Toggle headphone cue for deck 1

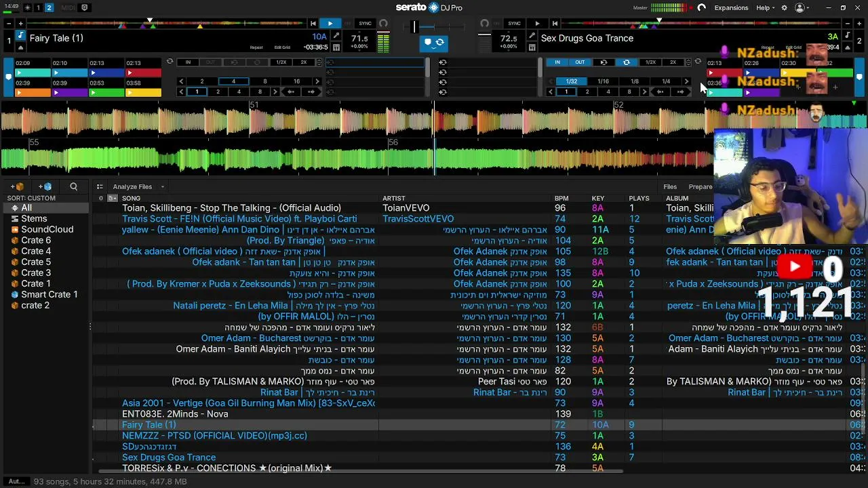tap(384, 24)
